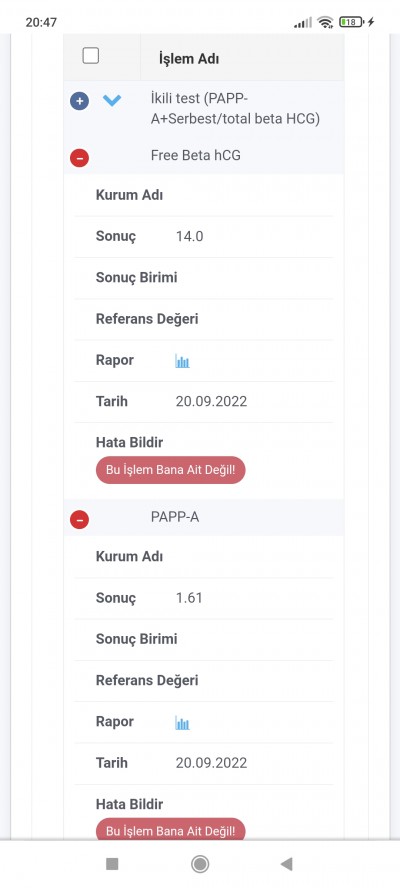Tap the Android back triangle button
Image resolution: width=400 pixels, height=888 pixels.
coord(287,864)
